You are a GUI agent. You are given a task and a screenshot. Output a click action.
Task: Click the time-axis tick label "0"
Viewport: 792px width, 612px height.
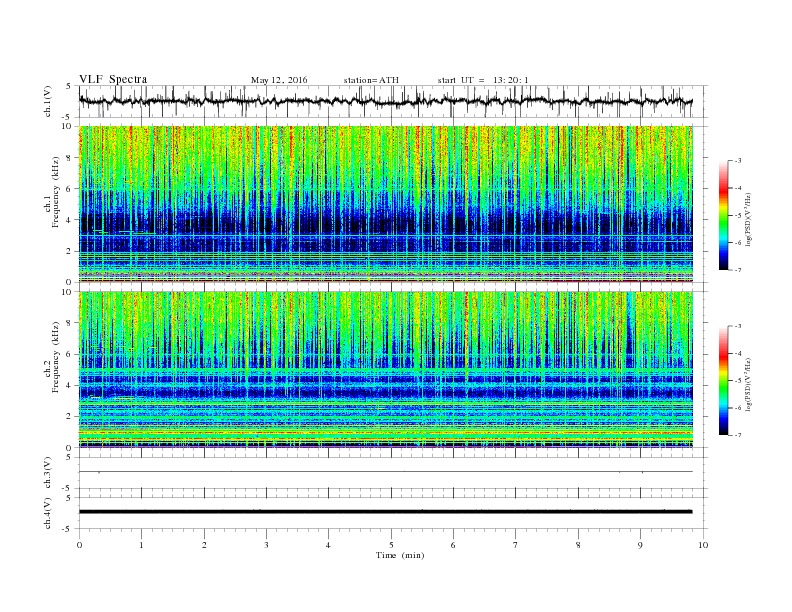click(x=79, y=545)
